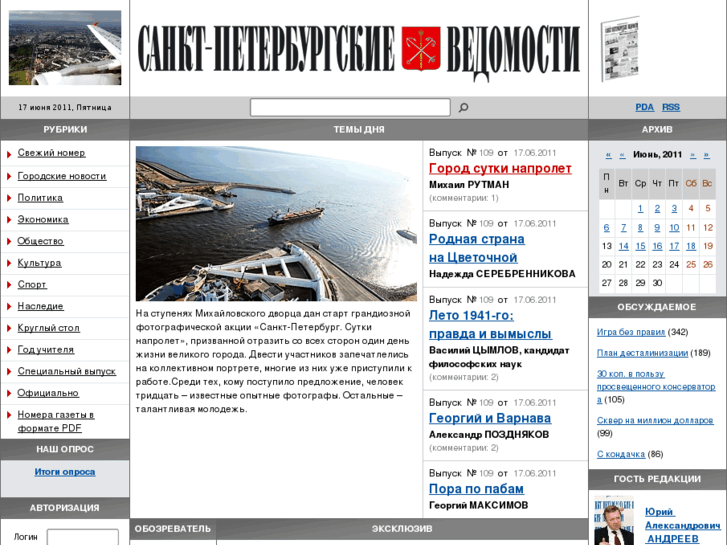Select June 14 in archive calendar
The height and width of the screenshot is (545, 727).
(624, 246)
